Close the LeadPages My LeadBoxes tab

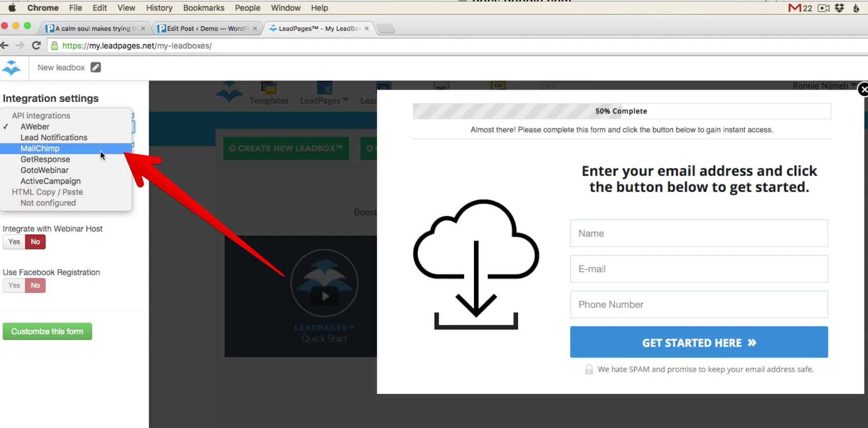point(366,29)
